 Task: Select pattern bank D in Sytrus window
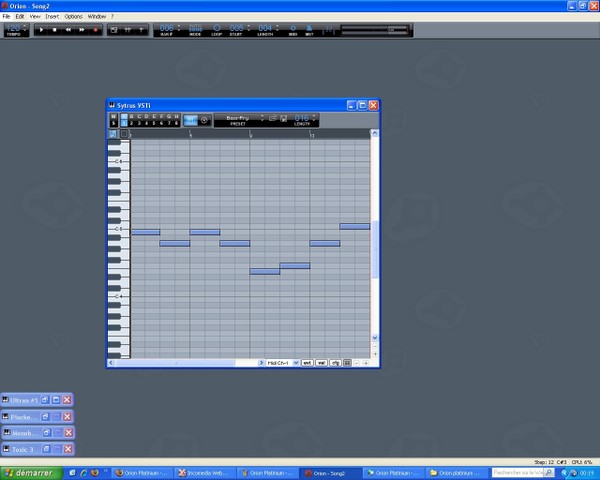tap(146, 117)
